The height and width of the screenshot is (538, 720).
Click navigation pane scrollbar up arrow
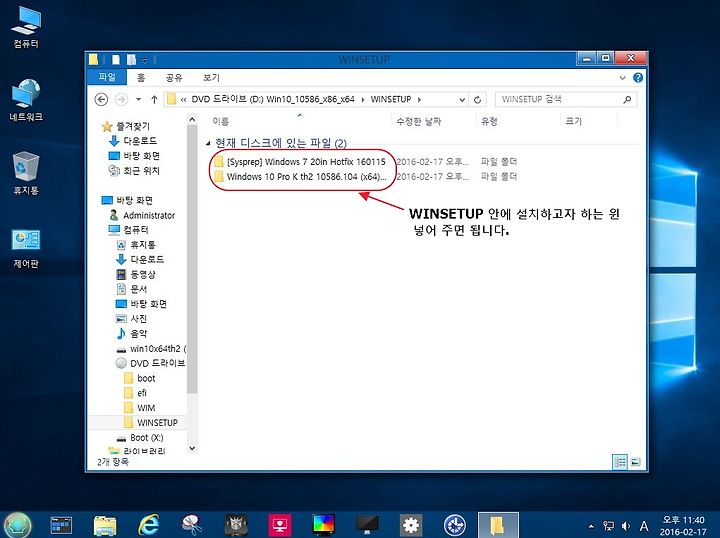tap(192, 120)
